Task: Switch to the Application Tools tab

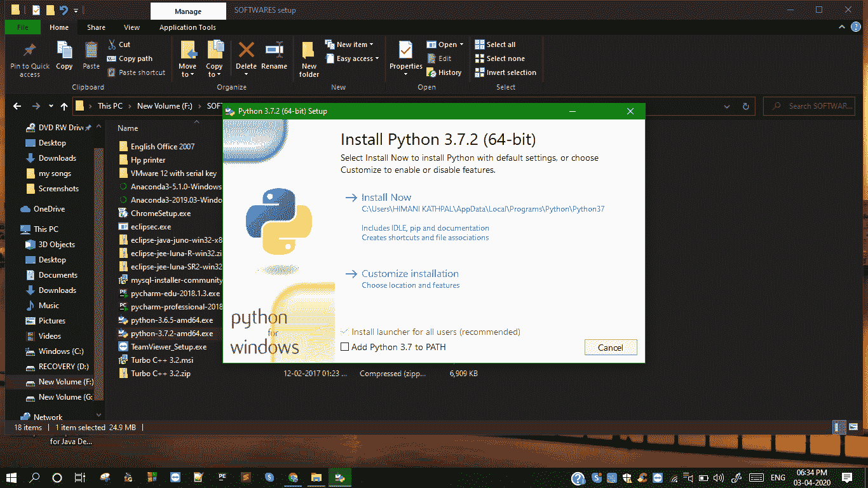Action: [x=187, y=27]
